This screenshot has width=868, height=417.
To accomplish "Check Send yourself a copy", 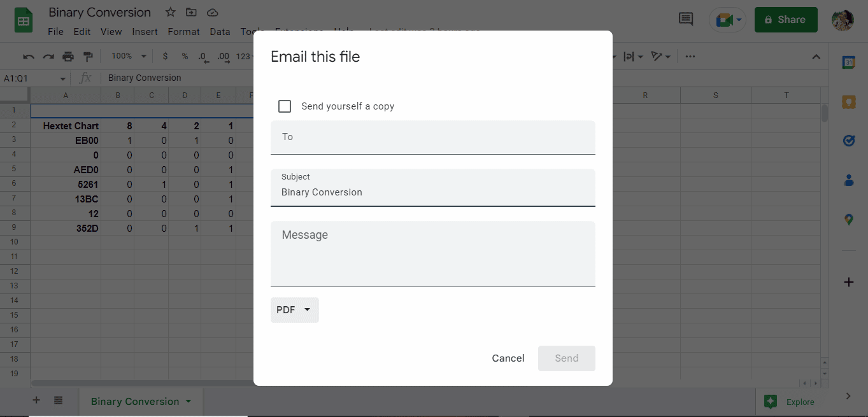I will click(285, 106).
